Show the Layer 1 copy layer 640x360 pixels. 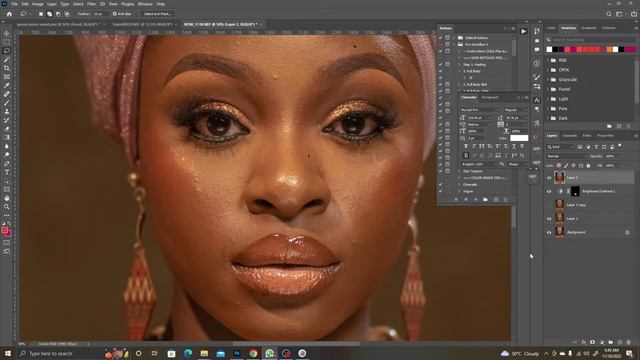point(549,205)
